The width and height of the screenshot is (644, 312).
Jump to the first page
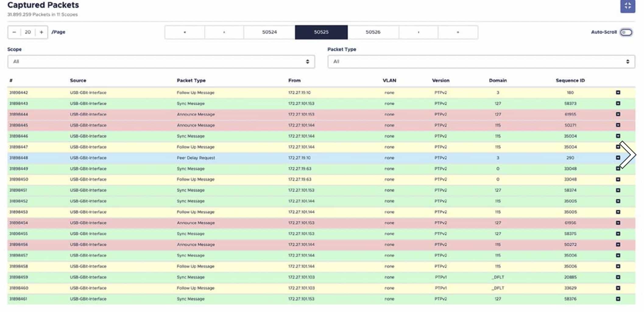point(185,32)
